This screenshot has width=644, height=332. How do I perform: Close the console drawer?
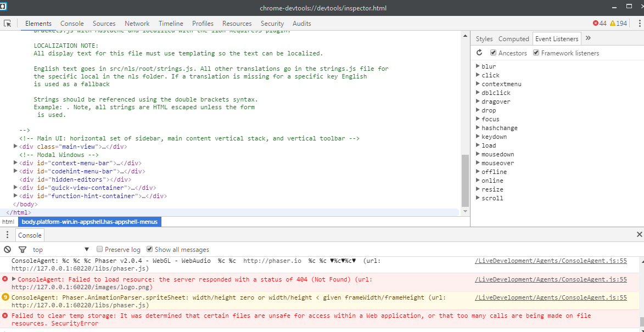[639, 235]
